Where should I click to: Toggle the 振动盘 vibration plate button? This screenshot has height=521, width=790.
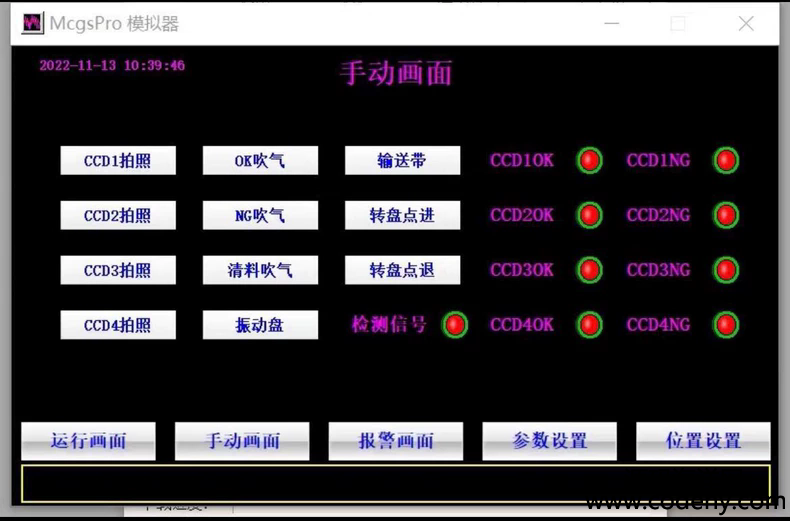(x=260, y=325)
